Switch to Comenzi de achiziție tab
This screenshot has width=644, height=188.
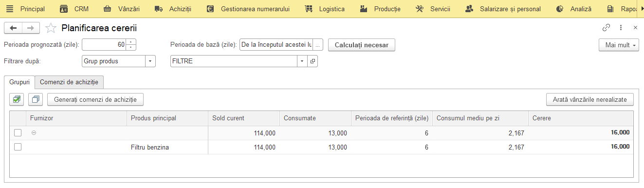[69, 82]
